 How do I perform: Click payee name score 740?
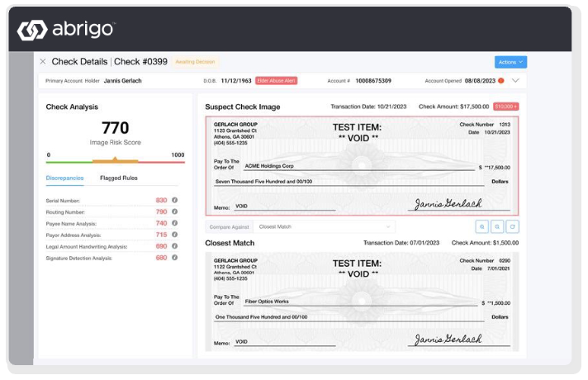(161, 223)
